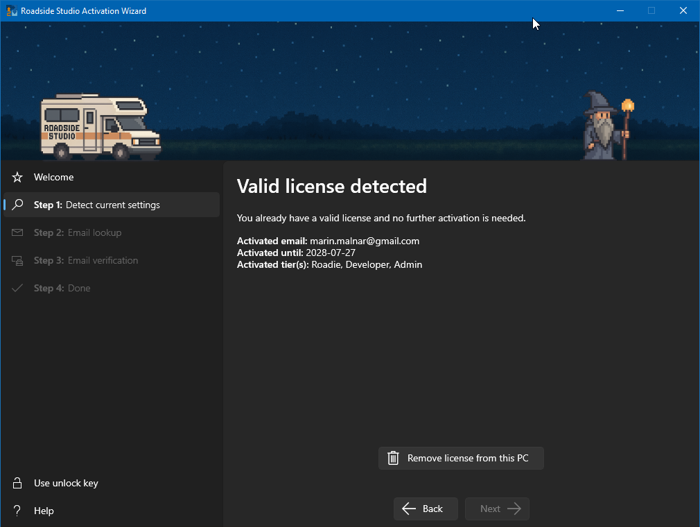
Task: Close the Activation Wizard window
Action: [684, 11]
